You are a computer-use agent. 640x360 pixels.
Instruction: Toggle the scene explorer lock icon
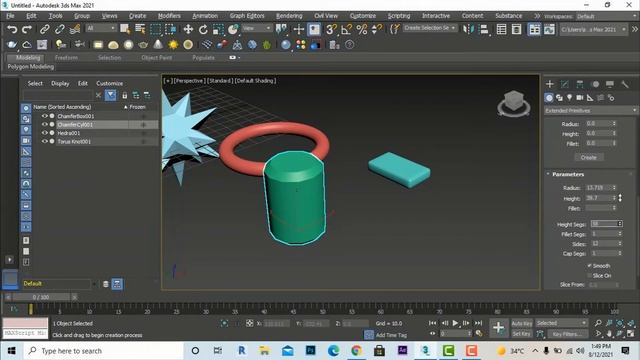124,96
